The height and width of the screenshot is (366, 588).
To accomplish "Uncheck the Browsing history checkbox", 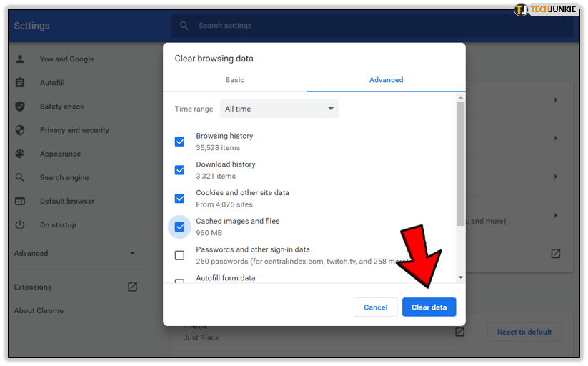I will (x=179, y=142).
